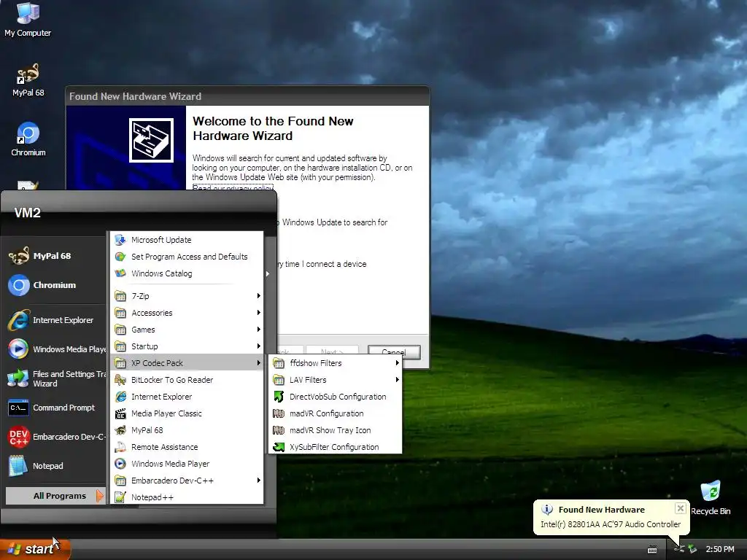Expand the 7-Zip program folder

pyautogui.click(x=187, y=296)
